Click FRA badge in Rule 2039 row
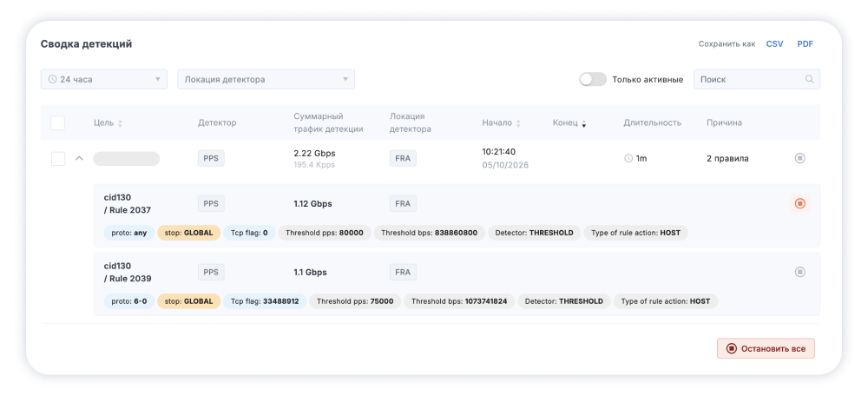The width and height of the screenshot is (868, 396). (x=403, y=272)
